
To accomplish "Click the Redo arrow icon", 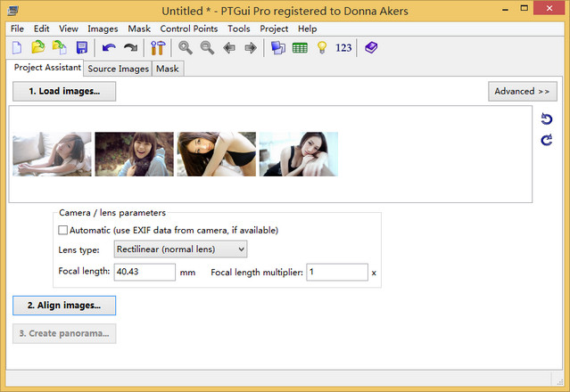I will click(131, 47).
